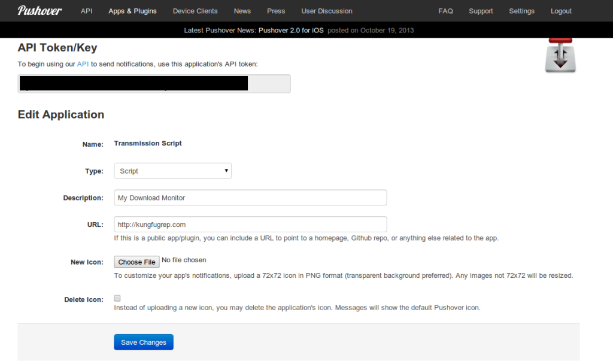Visit User Discussion

tap(327, 11)
